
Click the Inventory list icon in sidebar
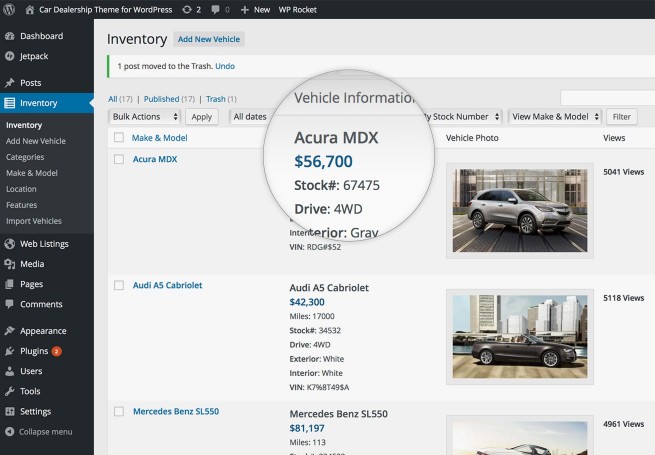tap(10, 103)
